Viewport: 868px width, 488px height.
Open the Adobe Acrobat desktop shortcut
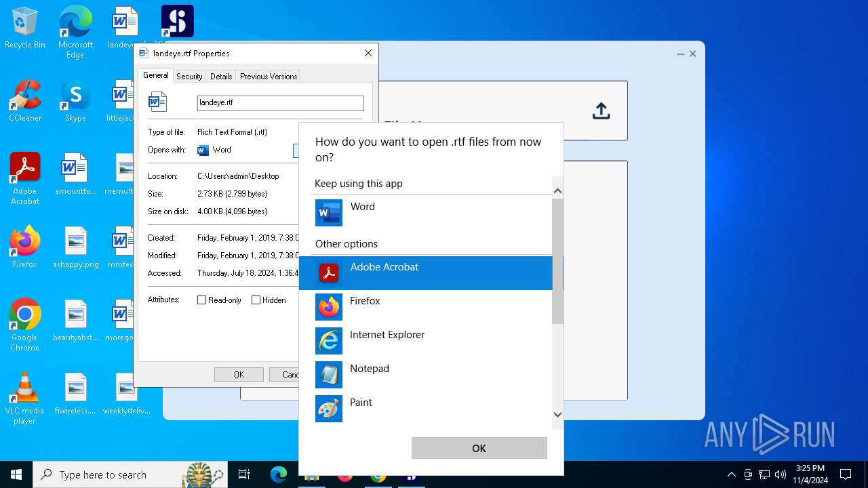click(x=25, y=178)
